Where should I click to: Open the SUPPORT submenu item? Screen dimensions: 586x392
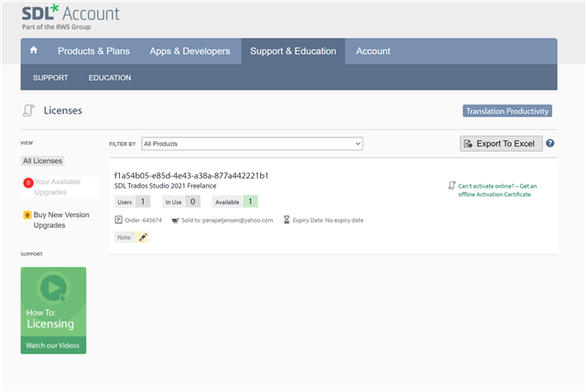point(50,78)
